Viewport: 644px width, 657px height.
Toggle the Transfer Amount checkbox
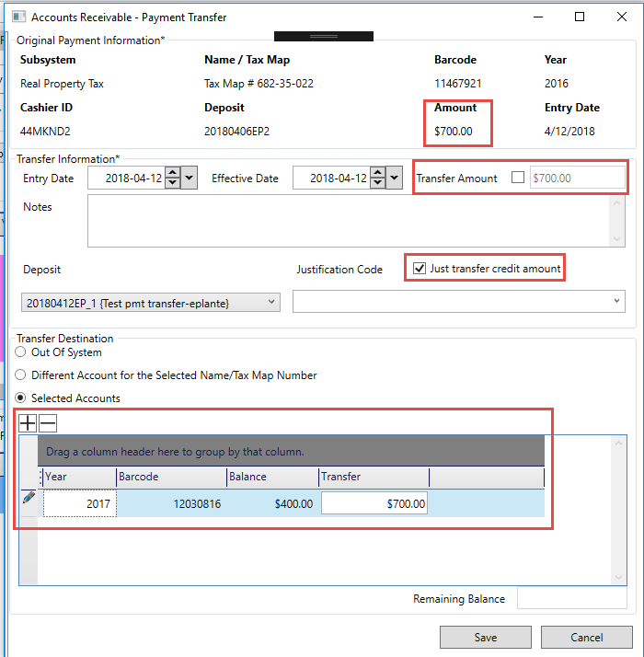click(517, 178)
